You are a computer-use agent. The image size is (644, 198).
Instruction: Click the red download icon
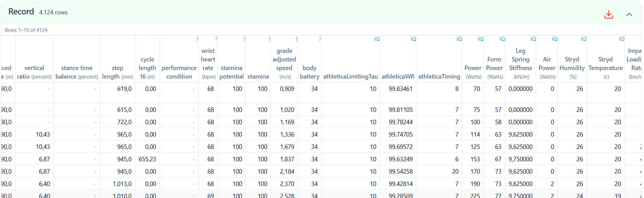tap(608, 14)
